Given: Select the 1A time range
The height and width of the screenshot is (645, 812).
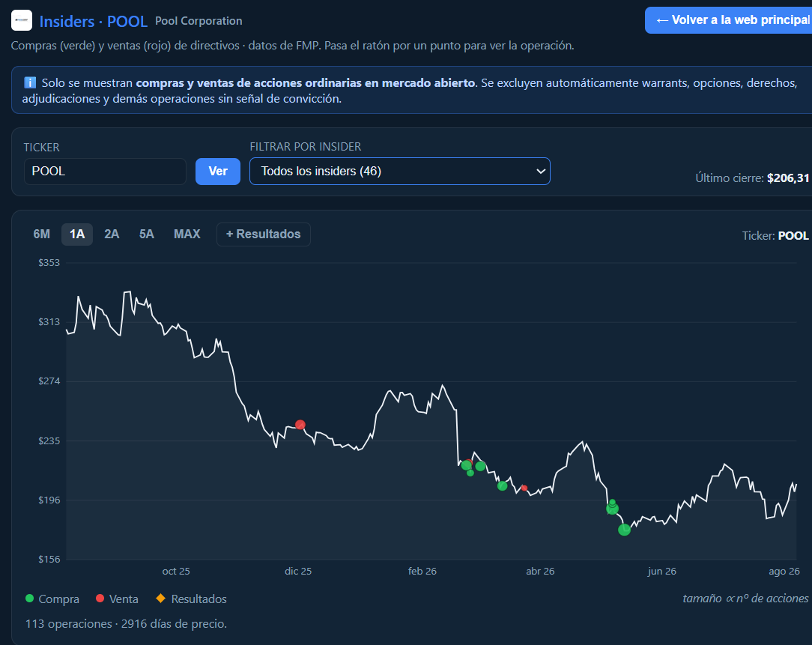Looking at the screenshot, I should click(77, 234).
